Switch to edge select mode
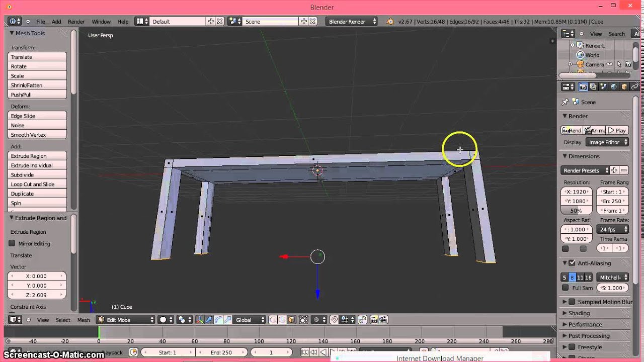Image resolution: width=644 pixels, height=362 pixels. coord(282,320)
